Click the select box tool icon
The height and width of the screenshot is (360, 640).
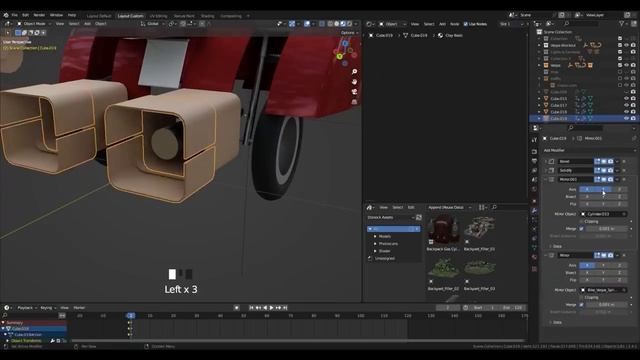(18, 33)
